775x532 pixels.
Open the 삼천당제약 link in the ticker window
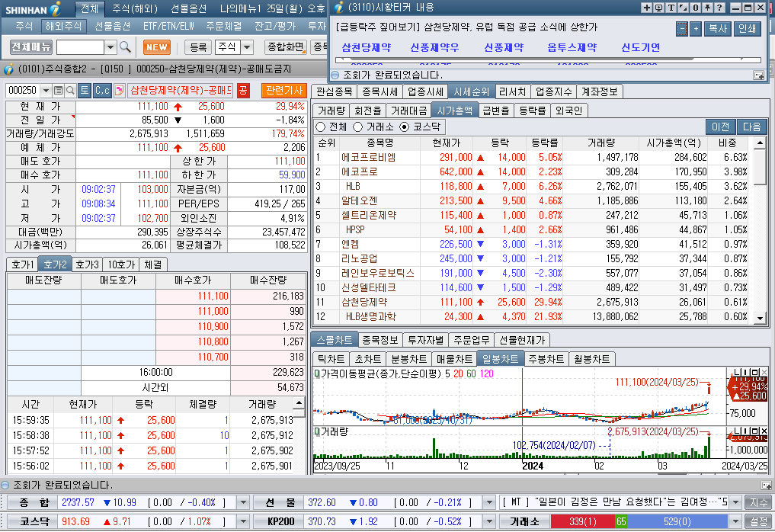(x=367, y=47)
